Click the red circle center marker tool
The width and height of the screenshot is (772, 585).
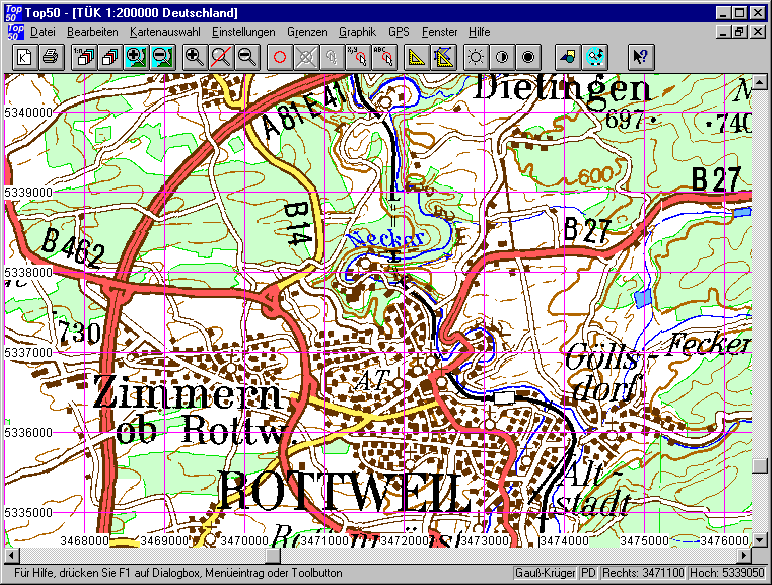click(x=280, y=57)
